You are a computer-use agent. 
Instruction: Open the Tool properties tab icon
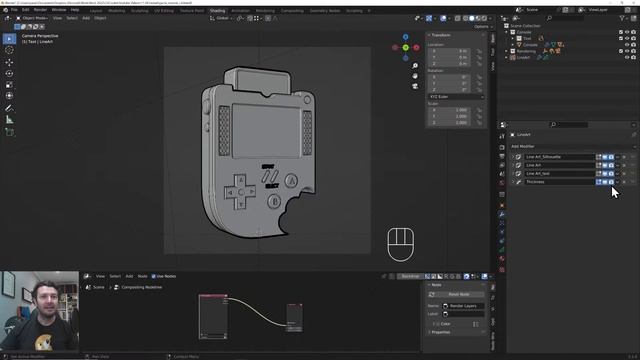click(x=502, y=136)
